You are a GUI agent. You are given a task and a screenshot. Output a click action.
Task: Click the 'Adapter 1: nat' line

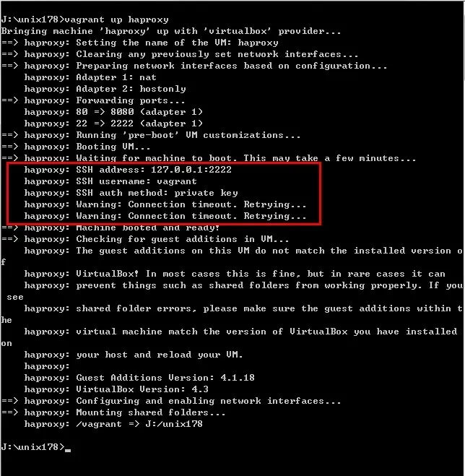[90, 77]
